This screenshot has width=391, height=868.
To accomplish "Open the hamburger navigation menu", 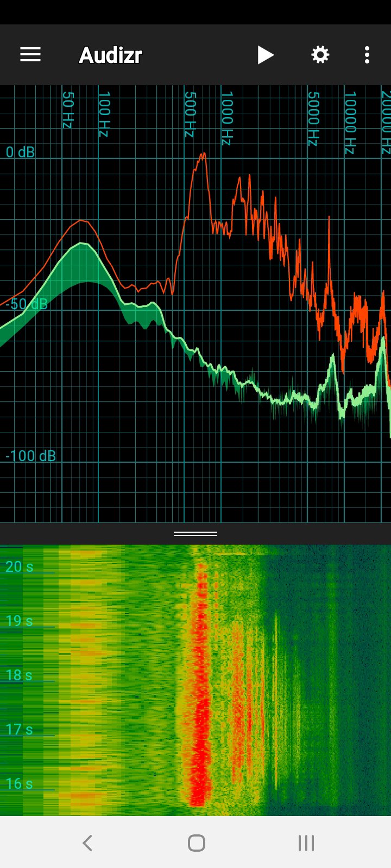I will point(30,55).
